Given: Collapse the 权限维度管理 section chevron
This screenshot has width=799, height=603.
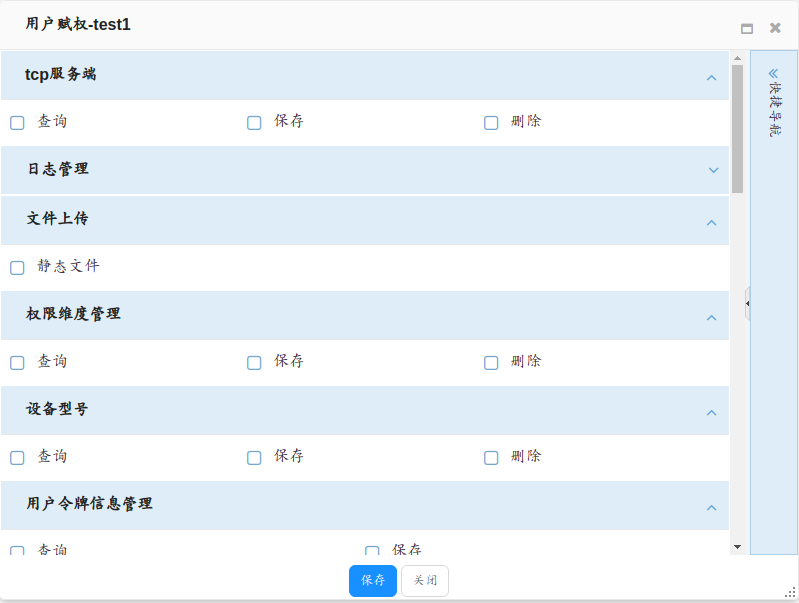Looking at the screenshot, I should coord(712,317).
